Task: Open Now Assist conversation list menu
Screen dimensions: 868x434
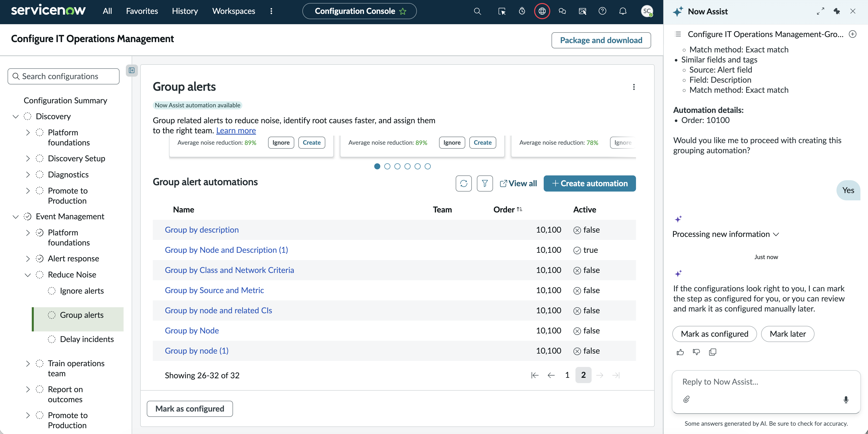Action: (678, 34)
